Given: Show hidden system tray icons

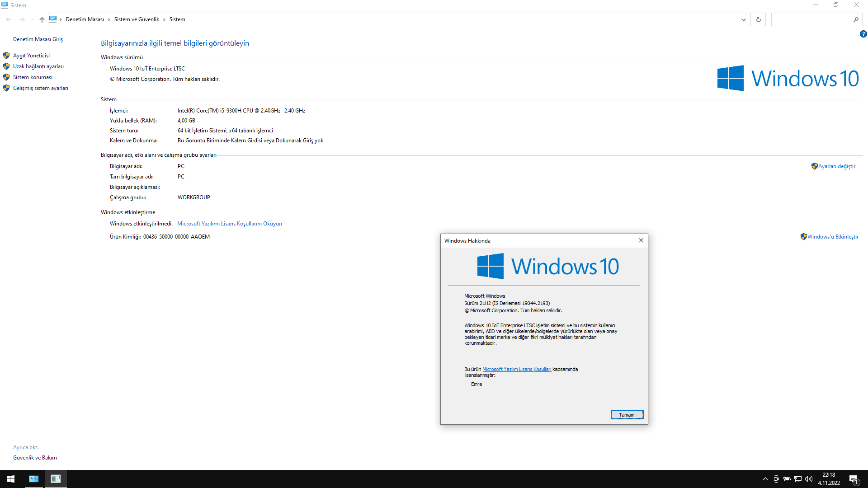Looking at the screenshot, I should click(x=765, y=479).
